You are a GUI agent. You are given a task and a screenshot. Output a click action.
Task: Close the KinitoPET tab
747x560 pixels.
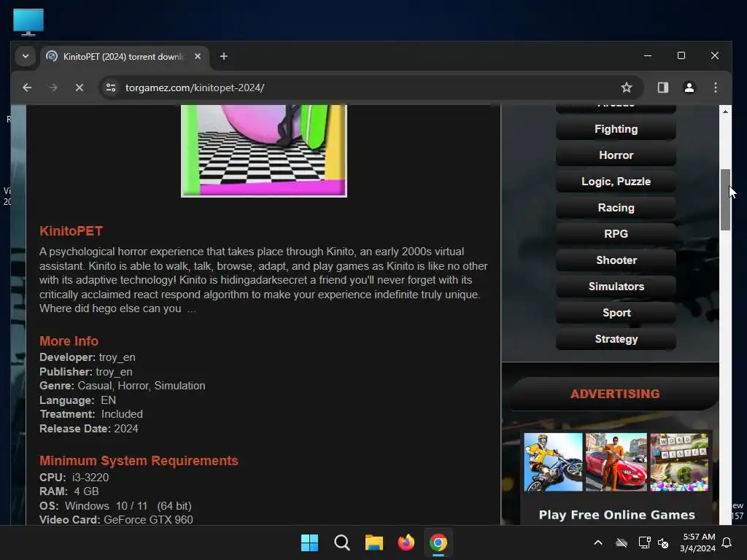click(x=198, y=56)
